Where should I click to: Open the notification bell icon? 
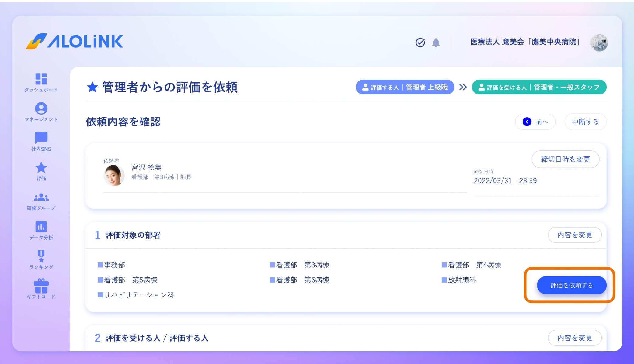coord(436,43)
